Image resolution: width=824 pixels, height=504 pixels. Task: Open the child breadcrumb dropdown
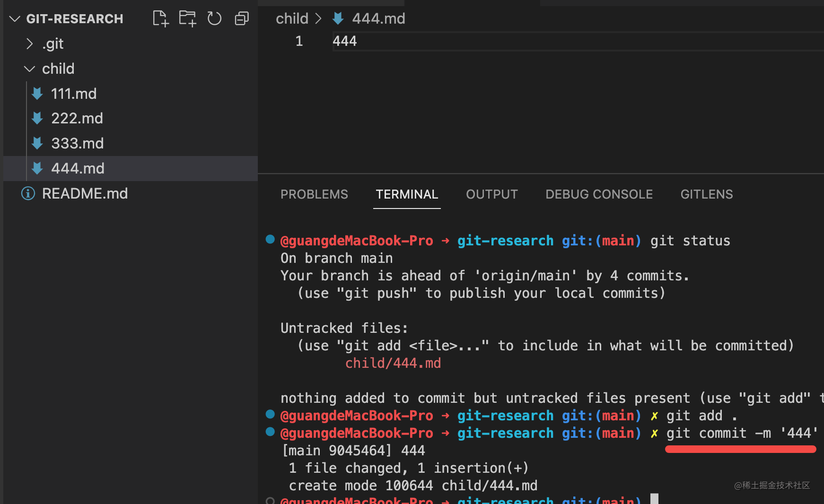tap(292, 18)
